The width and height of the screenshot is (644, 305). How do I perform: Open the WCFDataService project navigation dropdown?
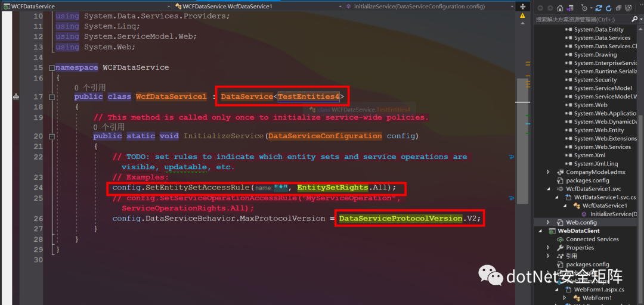(86, 7)
